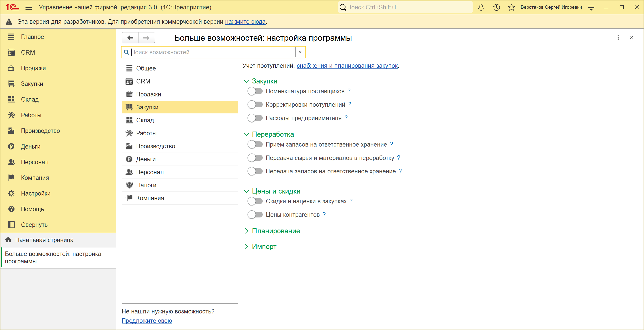Show help for Передача запасов на ответственное хранение

400,171
